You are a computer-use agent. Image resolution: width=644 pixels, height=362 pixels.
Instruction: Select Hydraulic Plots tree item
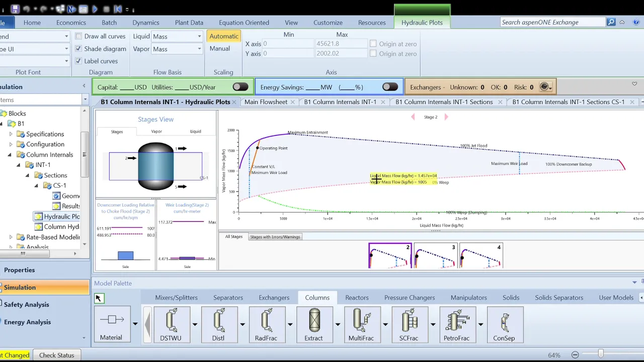(x=57, y=217)
